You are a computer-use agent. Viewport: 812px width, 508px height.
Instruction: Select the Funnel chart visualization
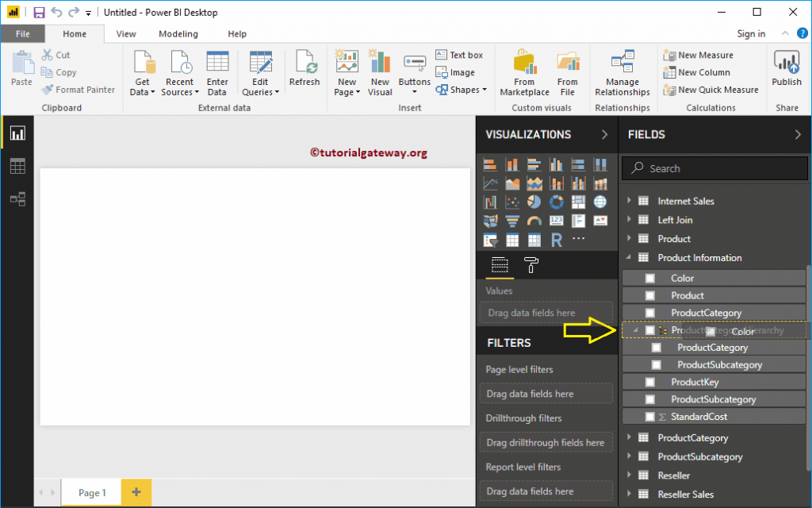pyautogui.click(x=512, y=221)
